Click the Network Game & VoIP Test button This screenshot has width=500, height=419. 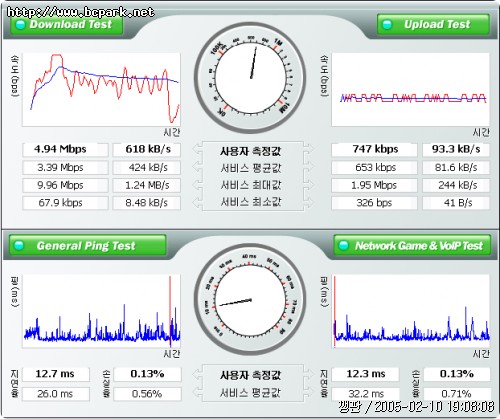click(x=412, y=246)
